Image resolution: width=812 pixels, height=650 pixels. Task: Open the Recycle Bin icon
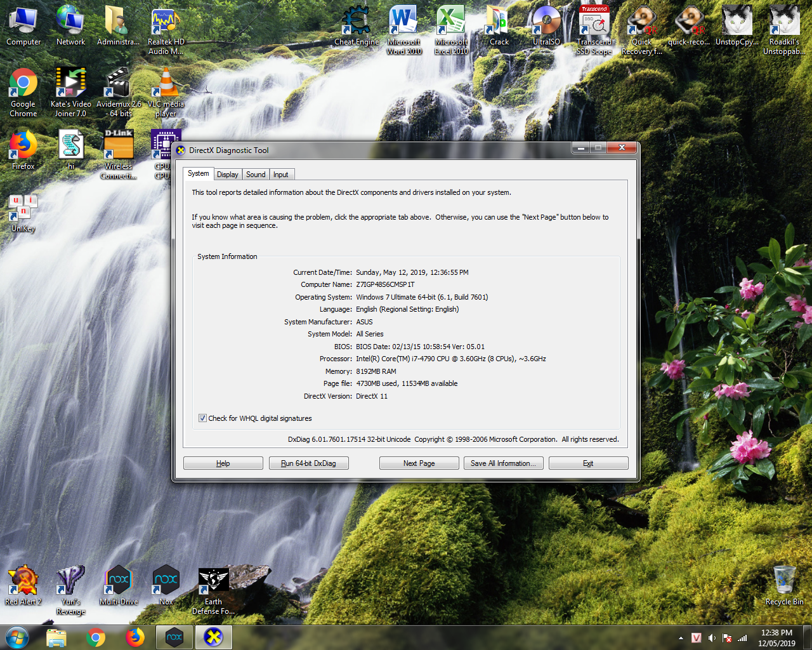pos(784,585)
